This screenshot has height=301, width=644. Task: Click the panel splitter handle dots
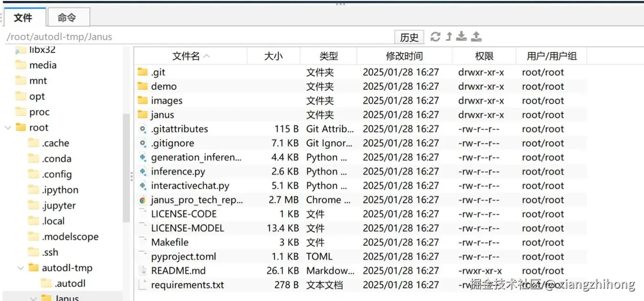tap(131, 177)
